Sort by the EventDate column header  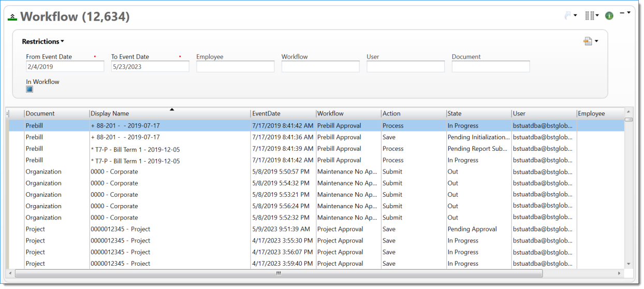point(283,113)
